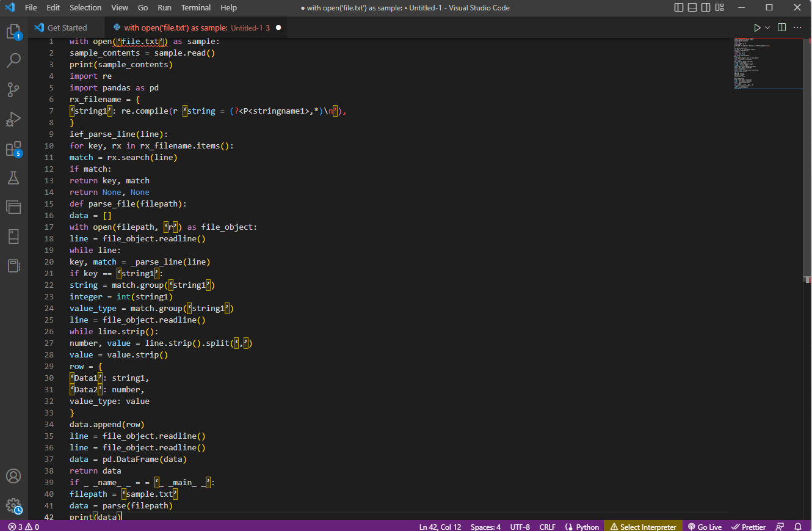The width and height of the screenshot is (812, 531).
Task: Click on 'value = value.strip()' line
Action: 118,355
